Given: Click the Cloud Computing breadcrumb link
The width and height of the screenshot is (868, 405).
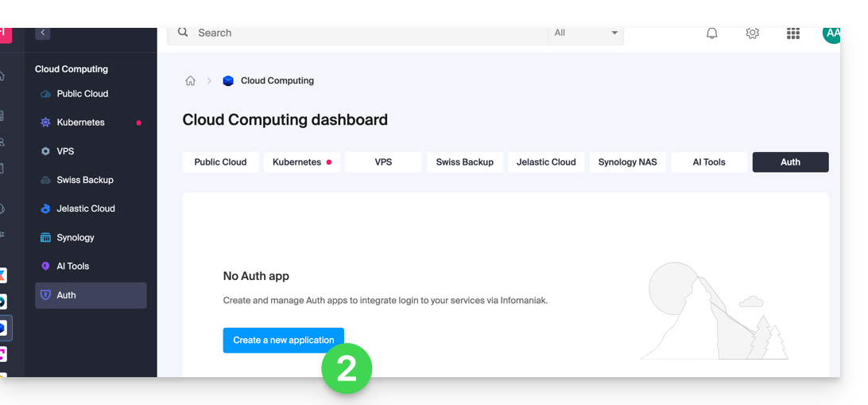Looking at the screenshot, I should pyautogui.click(x=277, y=81).
